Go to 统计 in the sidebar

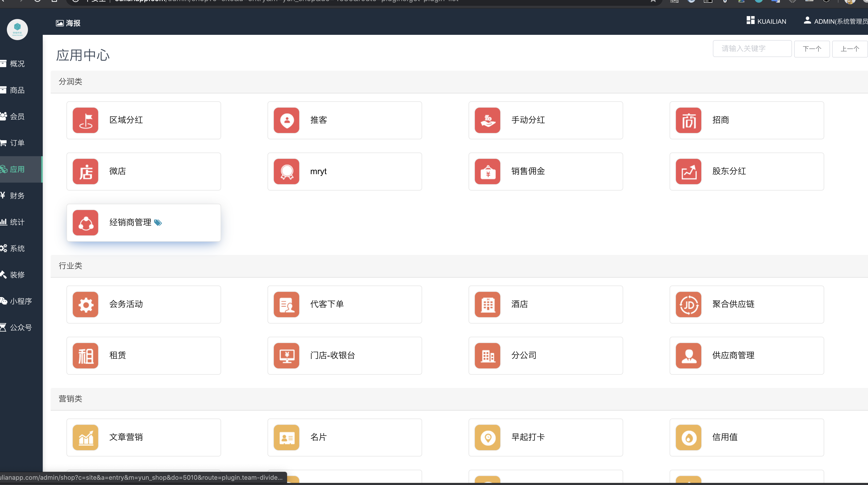pos(21,222)
